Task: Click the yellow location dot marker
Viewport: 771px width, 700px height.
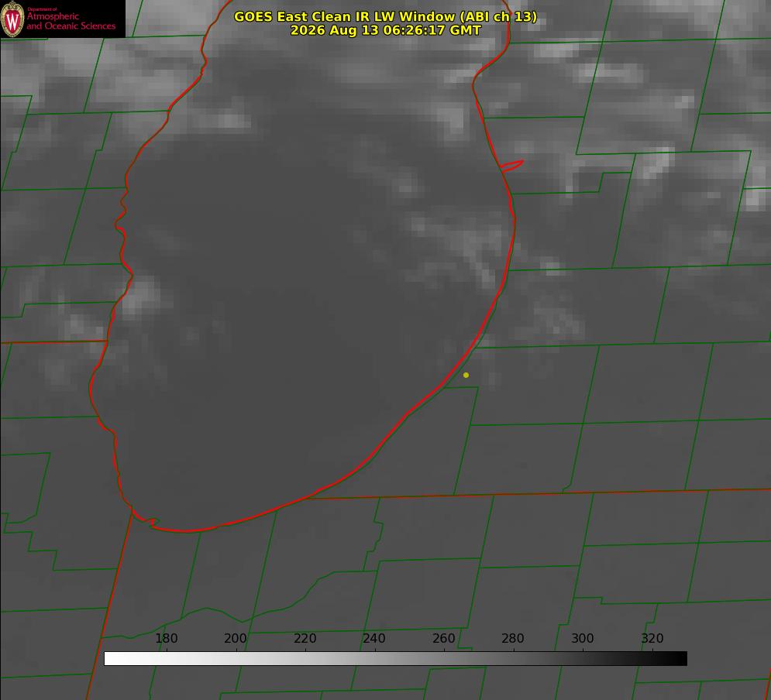Action: 466,375
